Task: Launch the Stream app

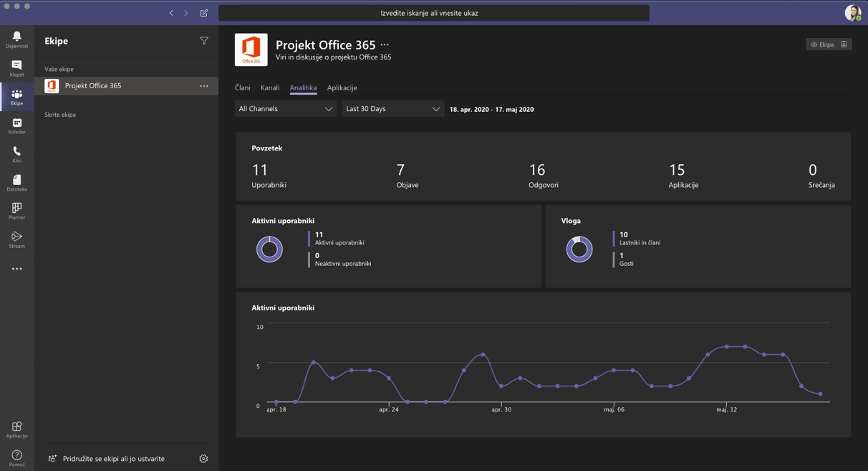Action: [x=16, y=240]
